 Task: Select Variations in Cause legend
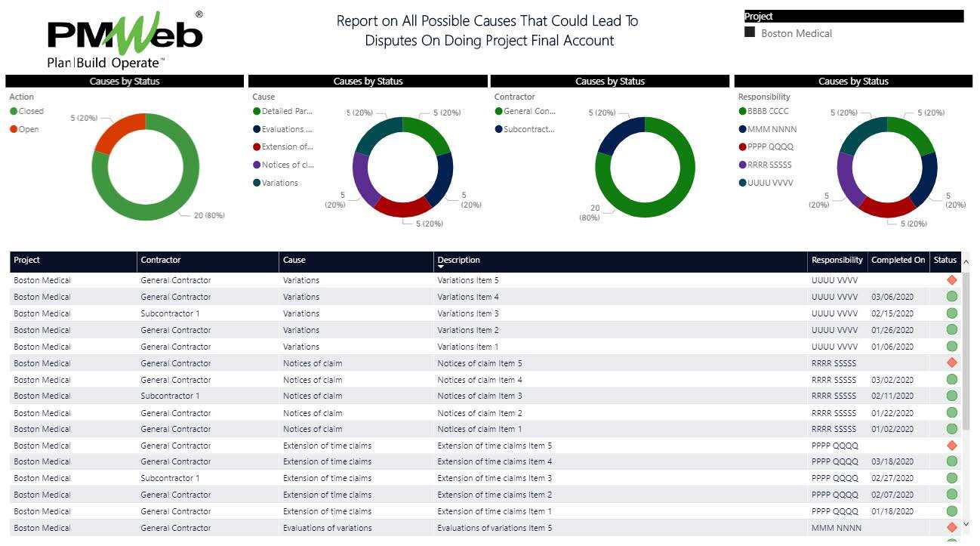pyautogui.click(x=279, y=183)
